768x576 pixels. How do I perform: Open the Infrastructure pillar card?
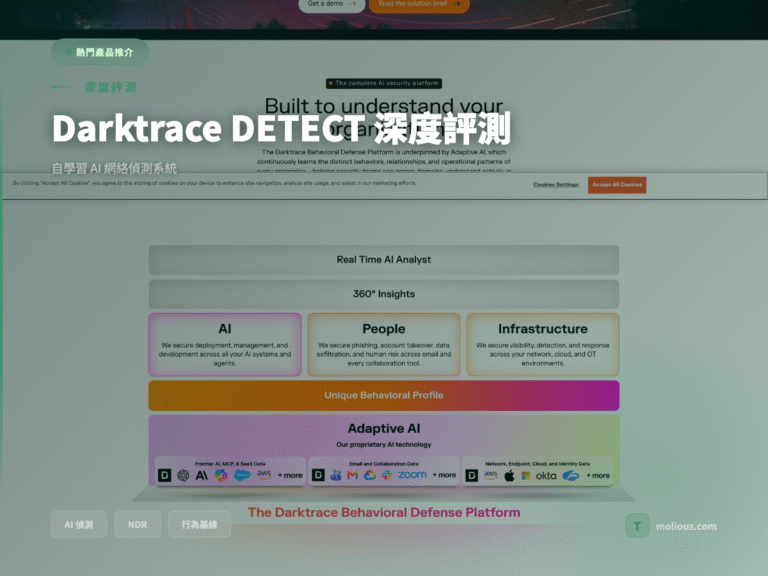(x=543, y=345)
